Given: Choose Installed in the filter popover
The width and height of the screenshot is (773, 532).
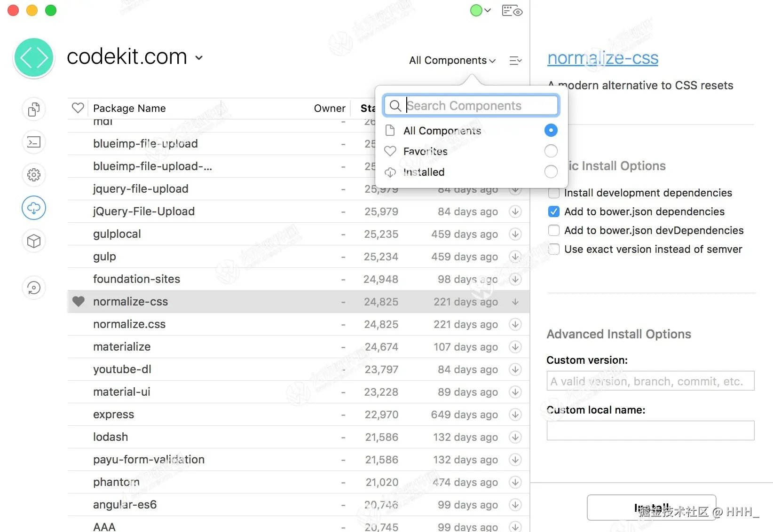Looking at the screenshot, I should (424, 172).
